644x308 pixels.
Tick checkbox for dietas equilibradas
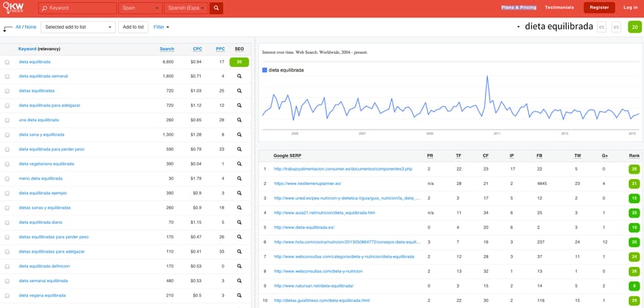(x=7, y=91)
